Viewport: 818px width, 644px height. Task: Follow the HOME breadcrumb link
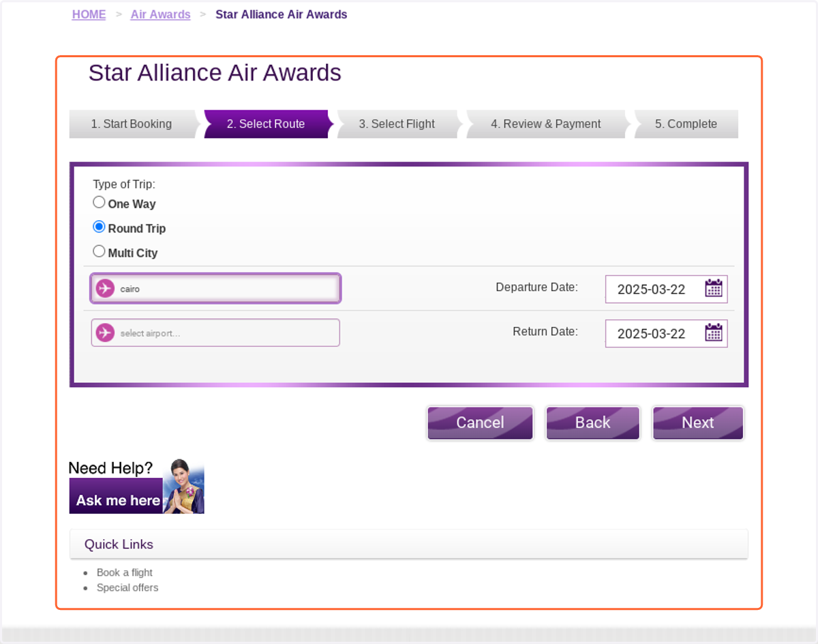tap(89, 14)
